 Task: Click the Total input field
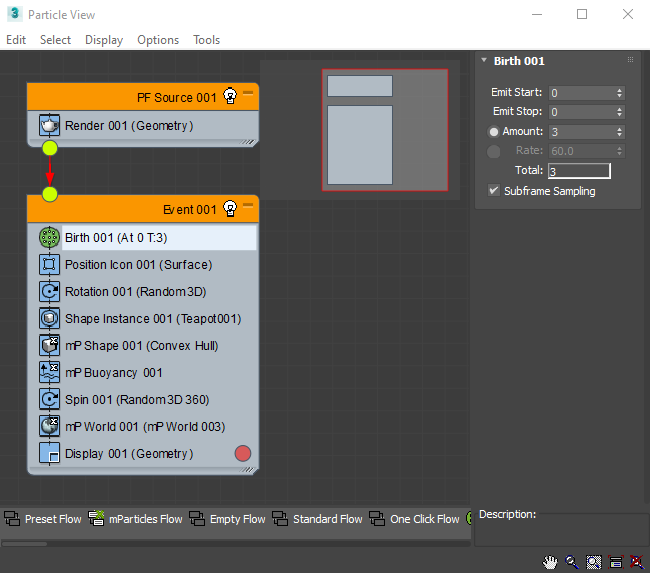pyautogui.click(x=579, y=171)
